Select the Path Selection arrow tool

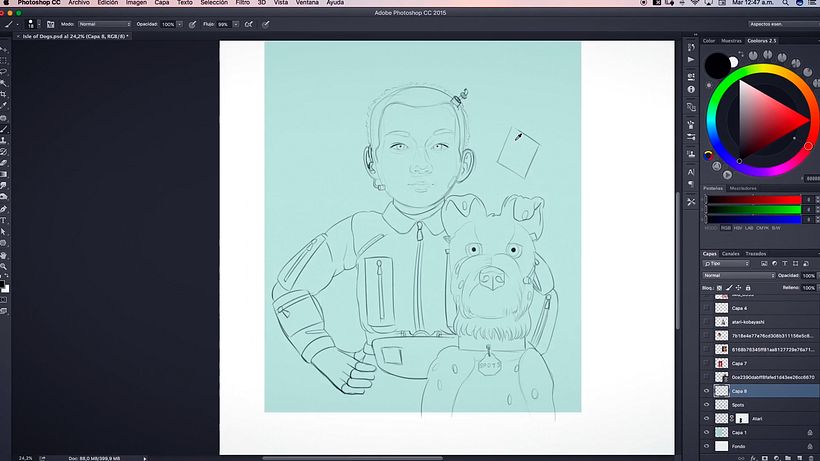point(4,232)
